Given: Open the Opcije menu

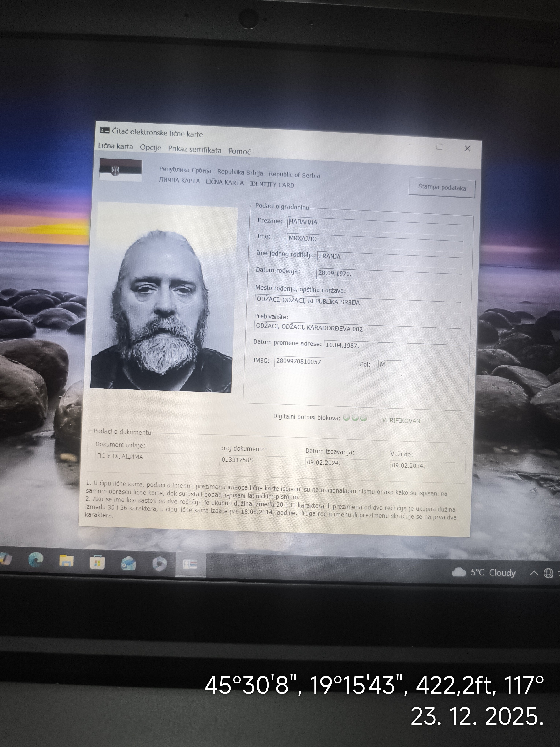Looking at the screenshot, I should coord(151,148).
